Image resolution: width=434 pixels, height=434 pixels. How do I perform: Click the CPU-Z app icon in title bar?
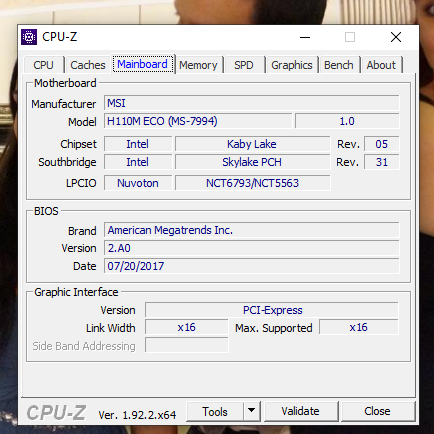[x=29, y=37]
